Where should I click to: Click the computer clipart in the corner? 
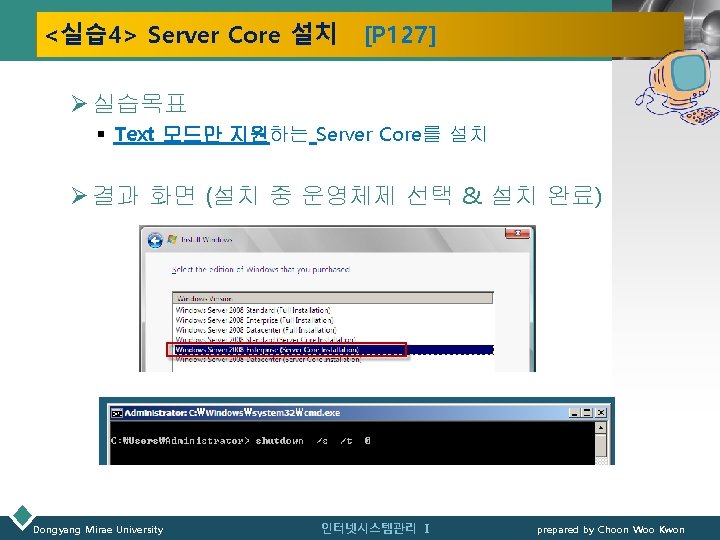(x=676, y=87)
